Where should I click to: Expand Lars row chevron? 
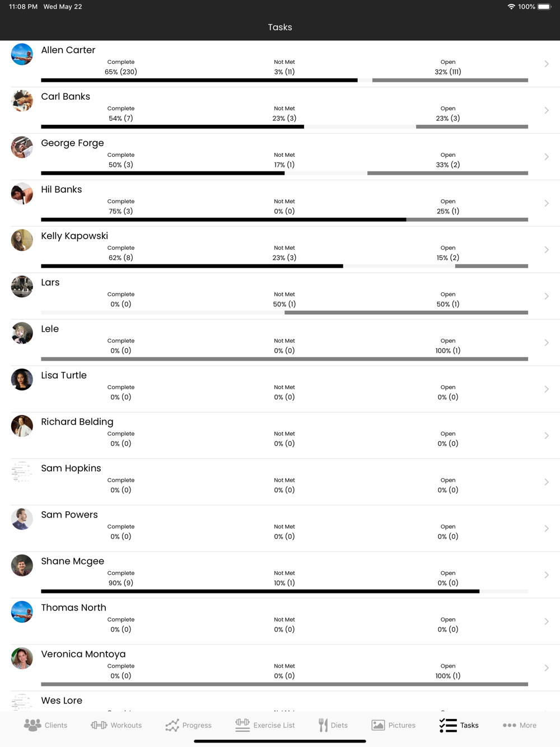click(547, 296)
